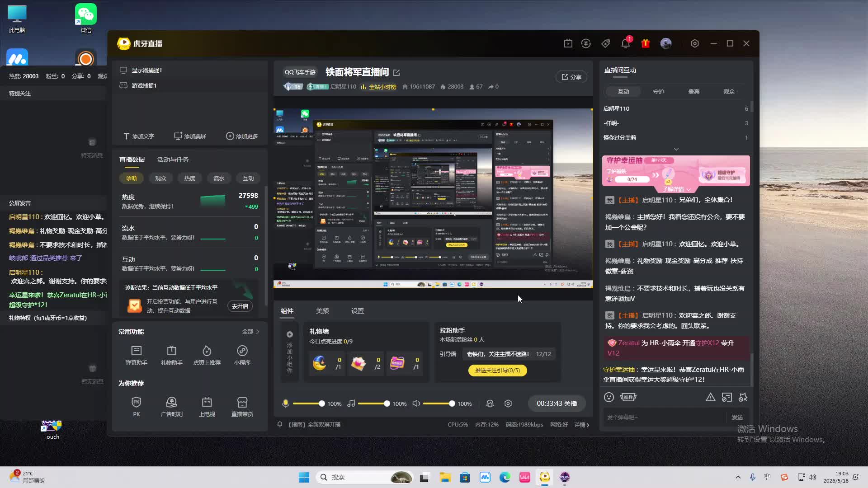The image size is (868, 488).
Task: Open the 全站小时榜 ranking
Action: coord(378,87)
